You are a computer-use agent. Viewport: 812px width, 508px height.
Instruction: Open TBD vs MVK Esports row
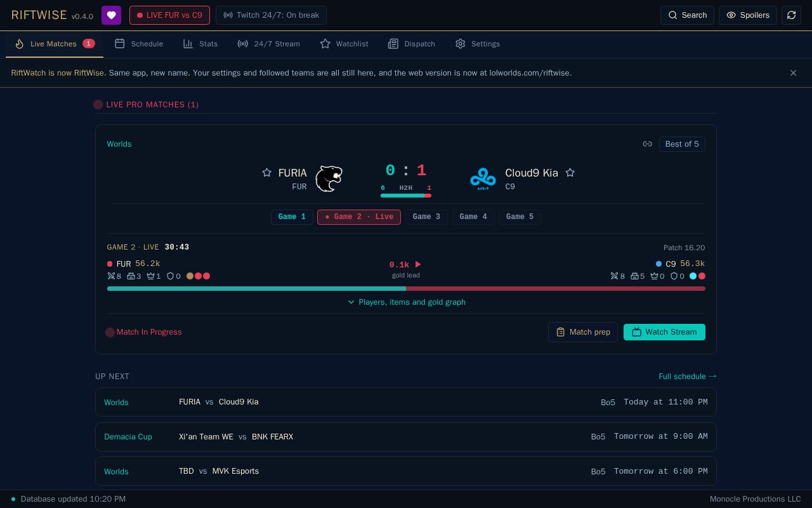point(406,471)
